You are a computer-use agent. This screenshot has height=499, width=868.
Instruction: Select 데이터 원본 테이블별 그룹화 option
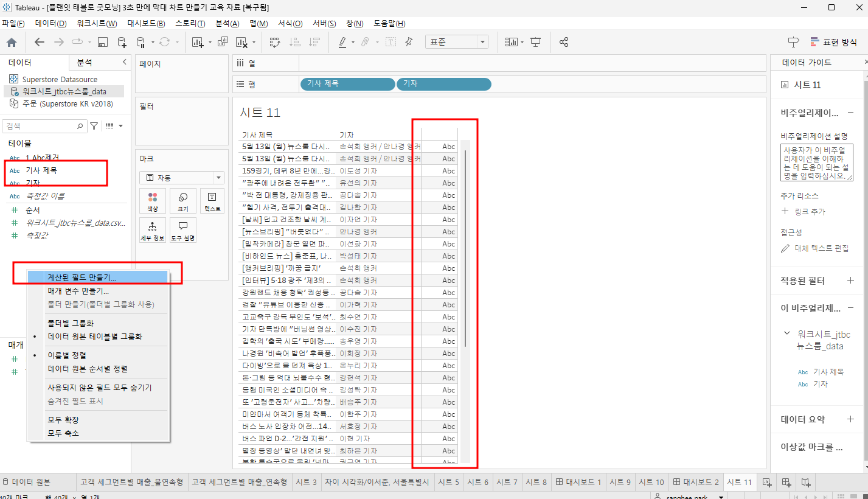tap(98, 337)
